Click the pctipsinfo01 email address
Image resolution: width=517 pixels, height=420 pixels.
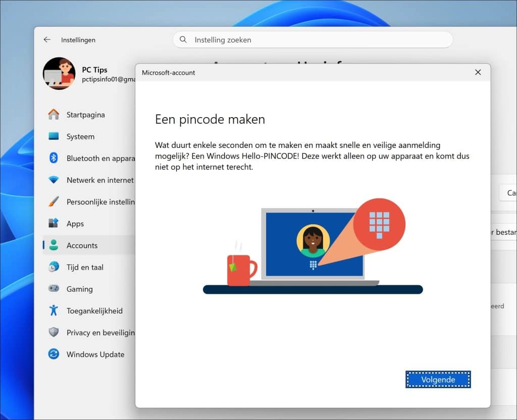coord(109,79)
